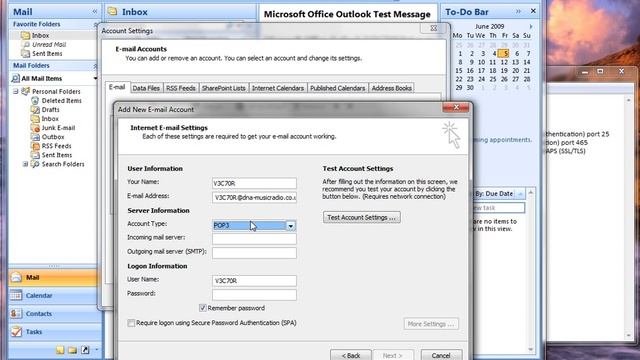Click the More Settings button
Viewport: 640px width, 360px height.
[x=431, y=324]
